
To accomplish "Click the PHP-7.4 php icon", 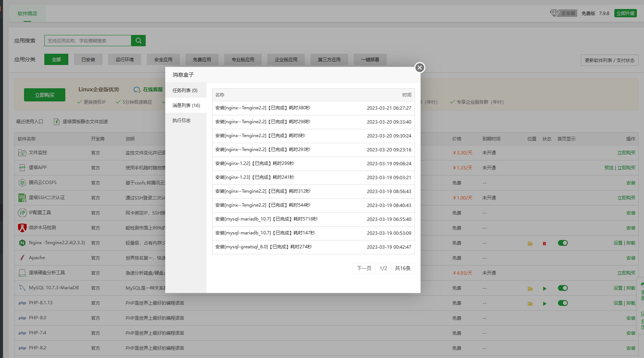I will 22,333.
